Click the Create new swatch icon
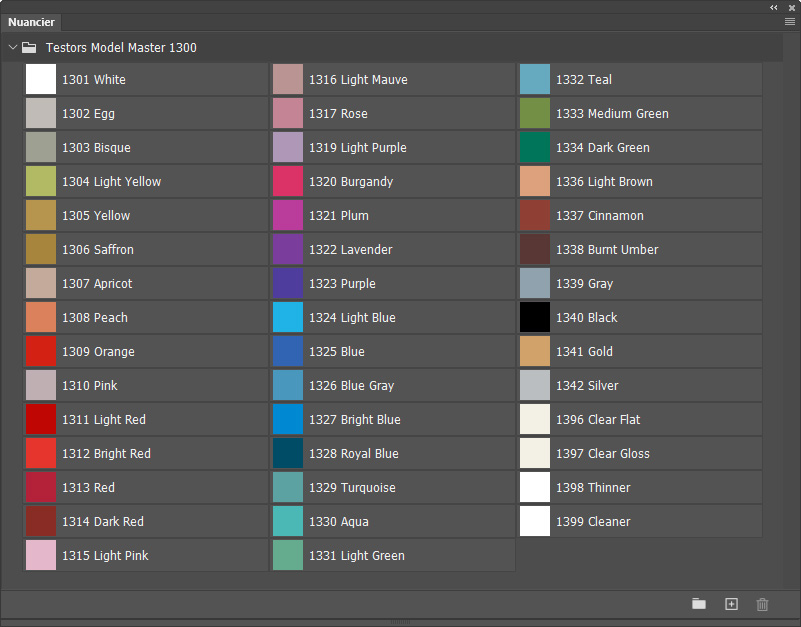The image size is (801, 627). pos(731,604)
